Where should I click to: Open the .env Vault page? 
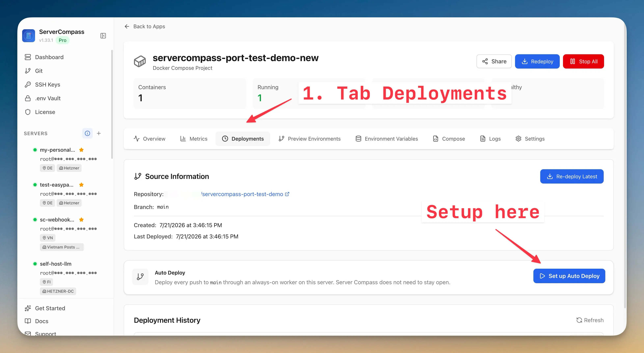pos(48,98)
